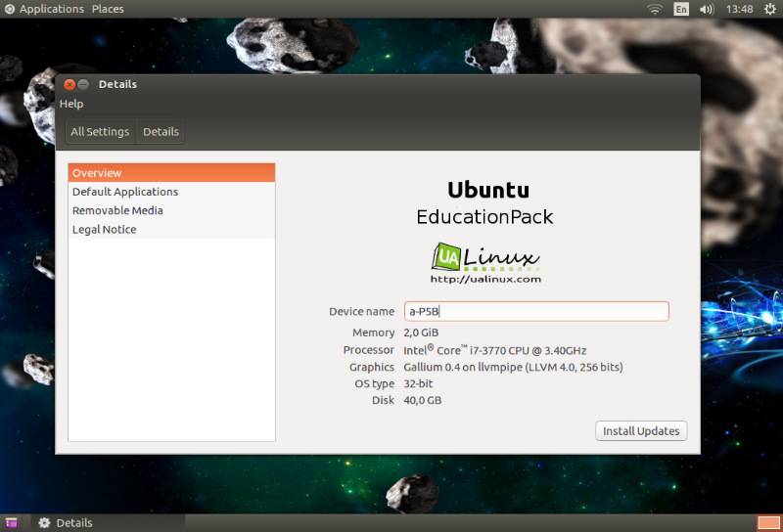The height and width of the screenshot is (532, 783).
Task: Click the Ubuntu logo beside Applications
Action: click(x=10, y=9)
